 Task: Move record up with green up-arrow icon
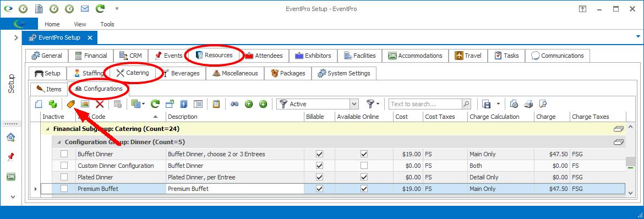coord(249,104)
